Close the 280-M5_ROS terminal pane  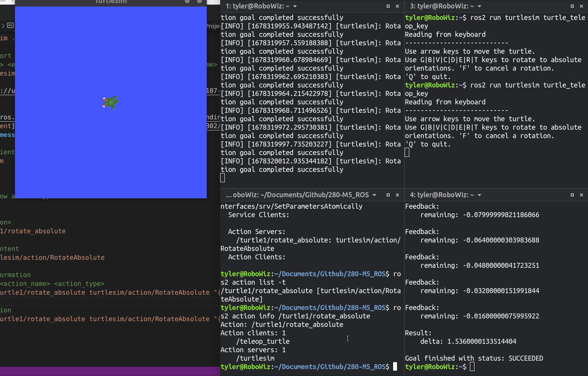click(x=397, y=195)
